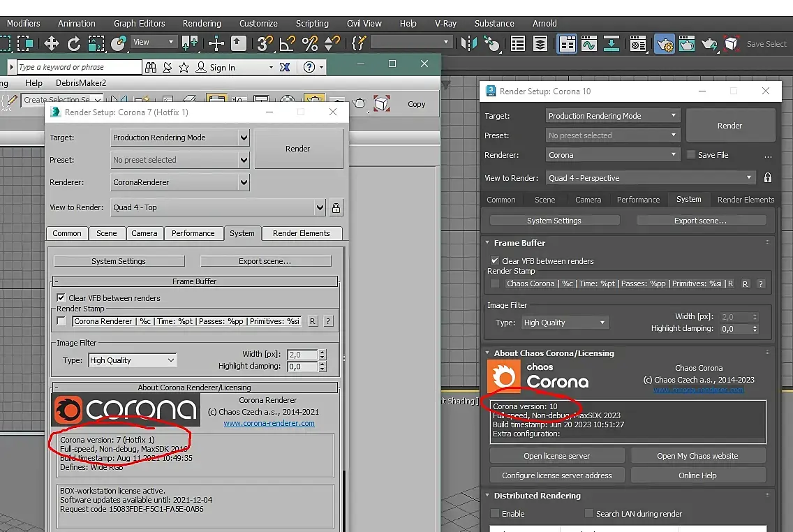Click System Settings in Corona 10 window
Viewport: 793px width, 532px height.
click(554, 221)
